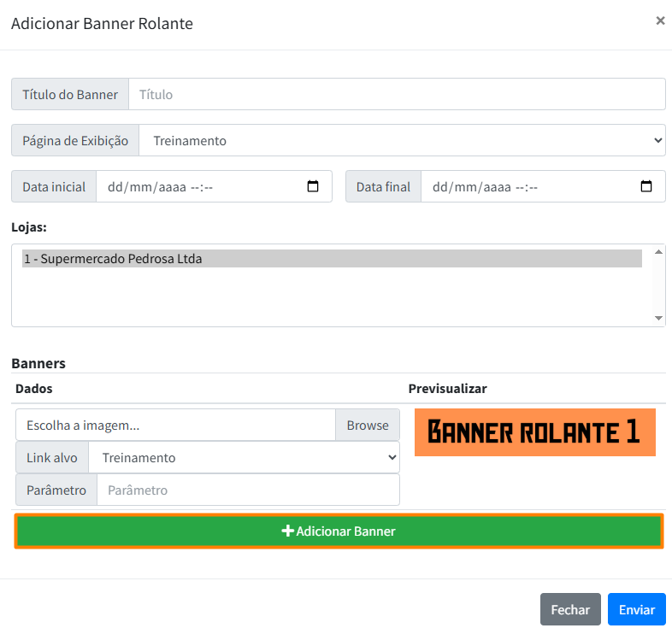672x634 pixels.
Task: Click the Data final date field
Action: tap(530, 186)
